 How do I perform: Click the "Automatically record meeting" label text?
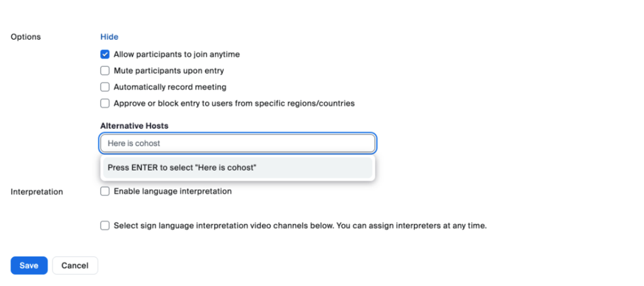coord(170,88)
